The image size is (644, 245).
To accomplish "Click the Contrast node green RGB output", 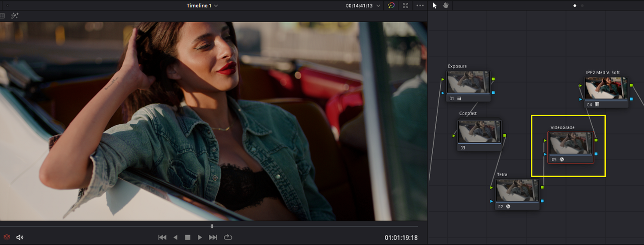I will [x=505, y=135].
